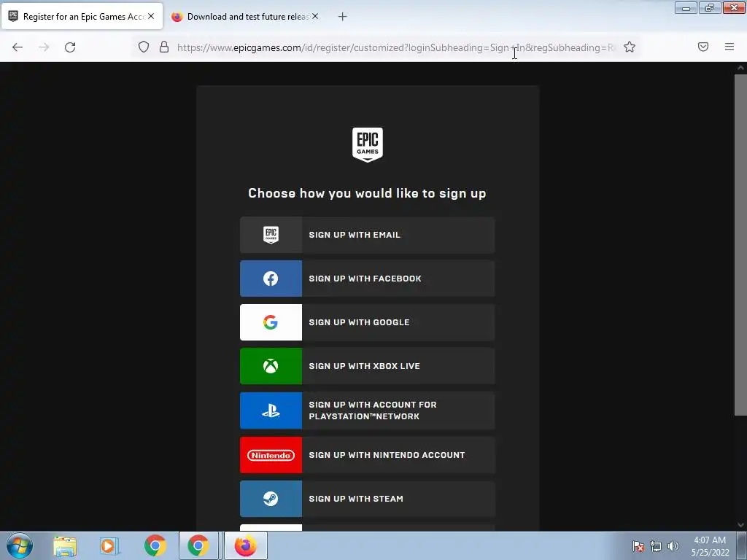Screen dimensions: 747x560
Task: Open Windows Media Player from the taskbar
Action: [x=109, y=546]
